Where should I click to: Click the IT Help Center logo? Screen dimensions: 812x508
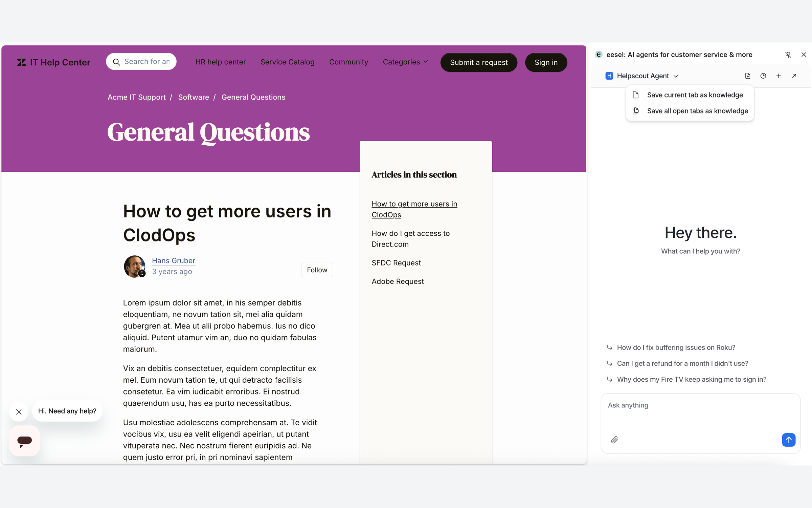click(x=53, y=62)
